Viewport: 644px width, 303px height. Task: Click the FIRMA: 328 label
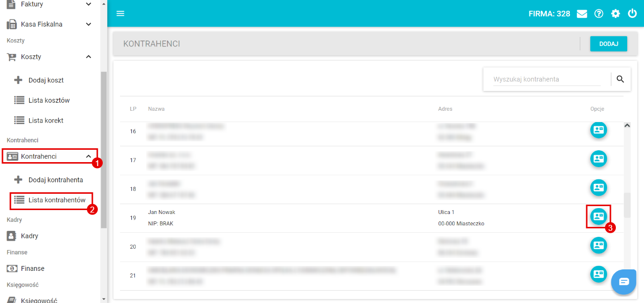(x=549, y=14)
